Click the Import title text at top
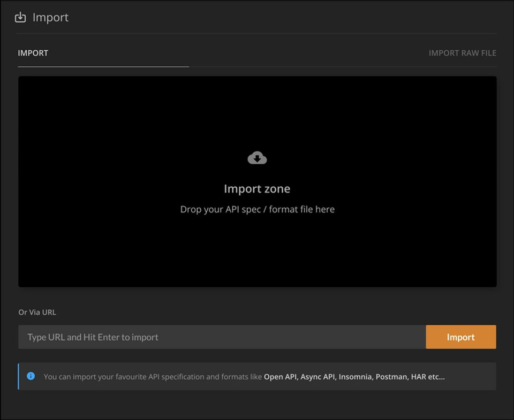Viewport: 514px width, 420px height. click(x=50, y=17)
